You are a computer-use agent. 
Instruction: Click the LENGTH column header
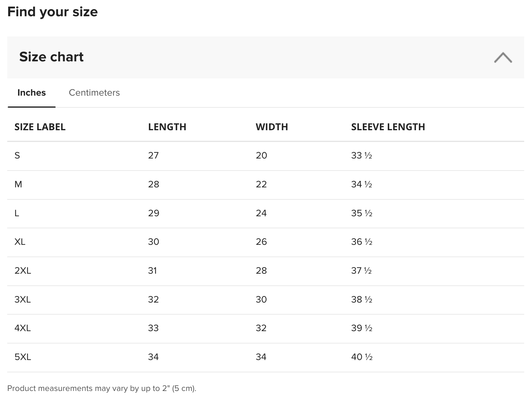[x=167, y=127]
